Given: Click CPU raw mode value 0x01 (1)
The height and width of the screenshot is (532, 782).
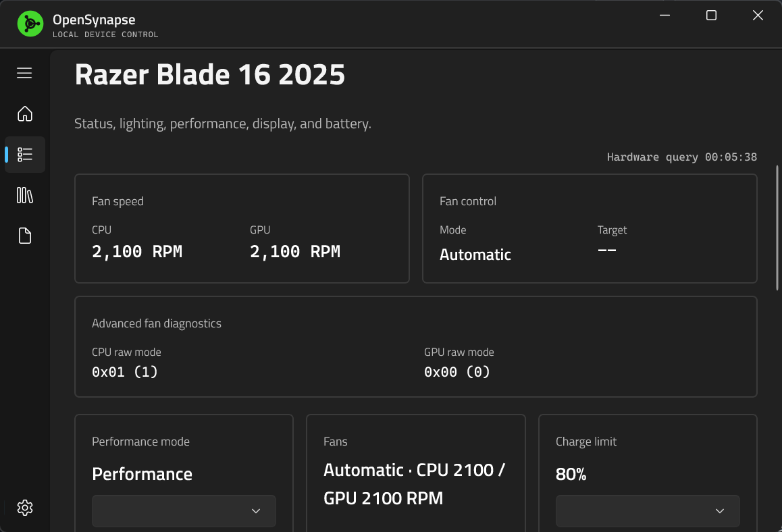Looking at the screenshot, I should tap(125, 372).
